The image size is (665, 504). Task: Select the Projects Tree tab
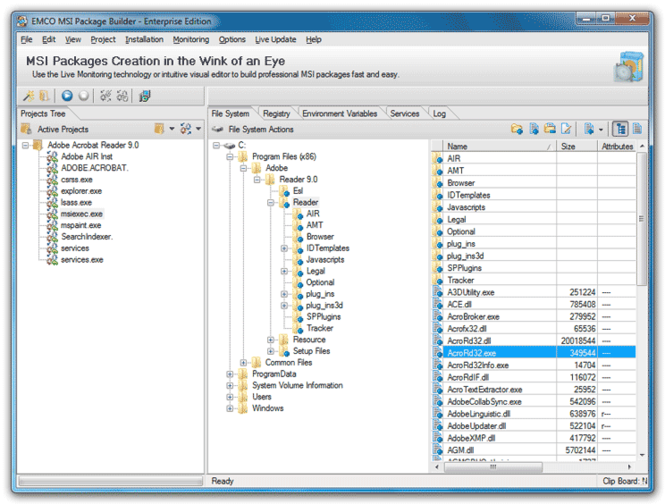(x=43, y=114)
